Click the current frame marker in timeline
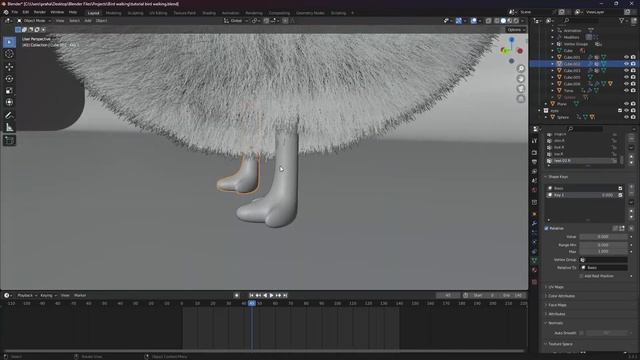Screen dimensions: 640x360 pos(252,303)
